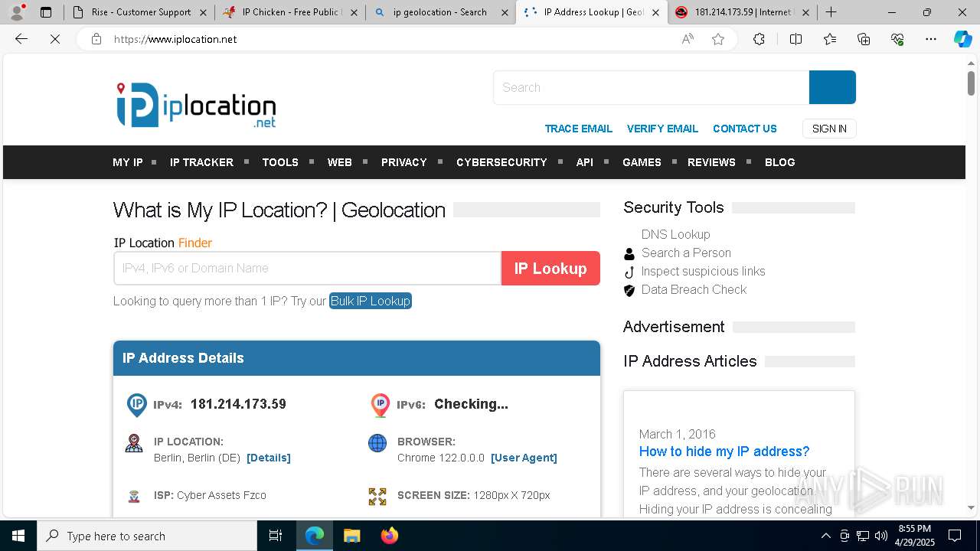Focus the site Search box
This screenshot has width=980, height=551.
(652, 87)
